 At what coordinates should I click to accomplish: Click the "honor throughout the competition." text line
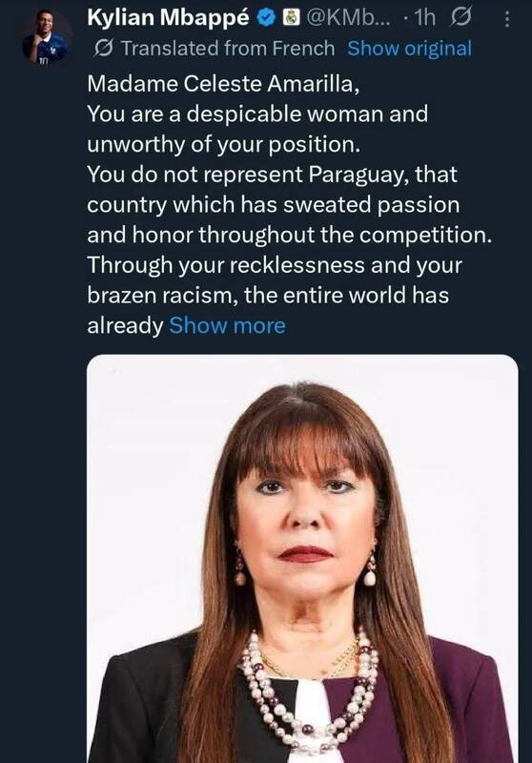290,235
